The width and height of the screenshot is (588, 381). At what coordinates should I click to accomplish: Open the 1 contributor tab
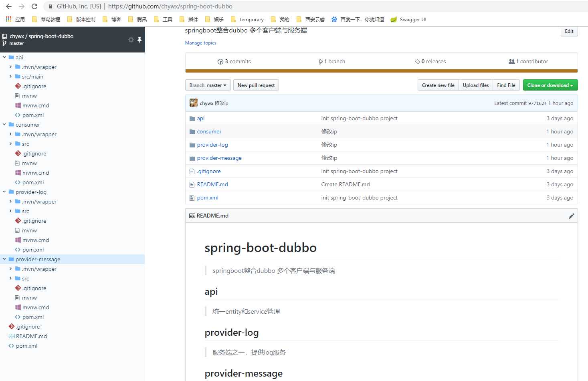point(528,62)
